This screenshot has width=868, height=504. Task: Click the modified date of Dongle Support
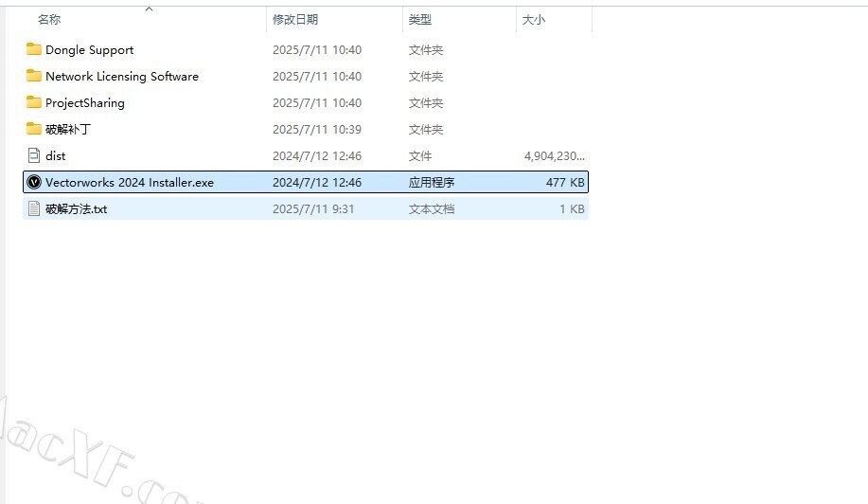tap(317, 49)
